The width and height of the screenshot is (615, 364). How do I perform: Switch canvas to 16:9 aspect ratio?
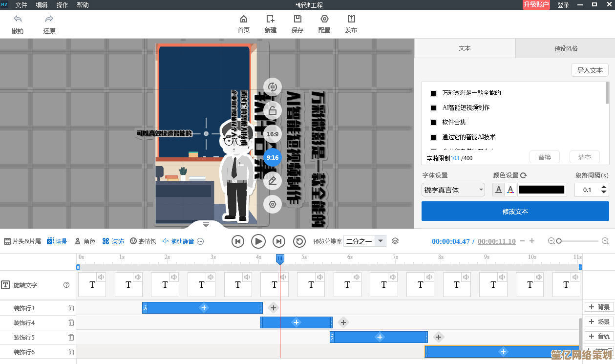click(272, 134)
